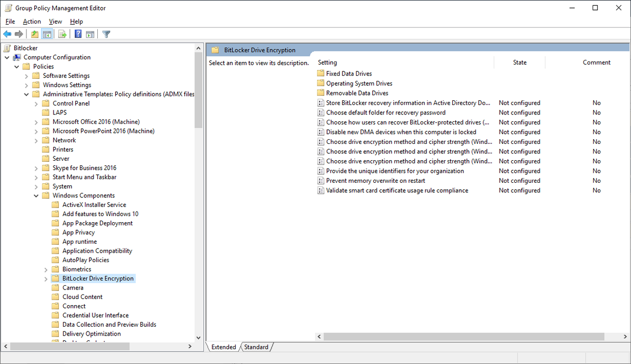The width and height of the screenshot is (631, 364).
Task: Switch to the Extended tab
Action: click(x=223, y=347)
